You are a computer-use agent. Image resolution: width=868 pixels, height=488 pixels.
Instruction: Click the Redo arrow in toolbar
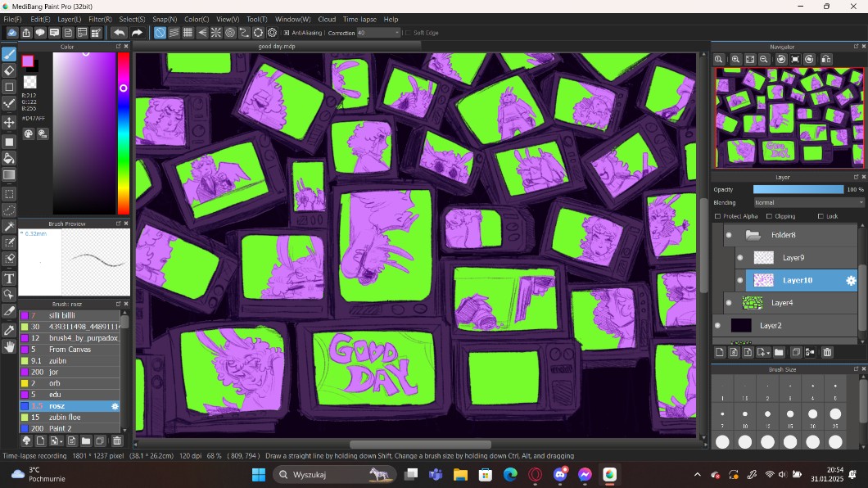(137, 33)
